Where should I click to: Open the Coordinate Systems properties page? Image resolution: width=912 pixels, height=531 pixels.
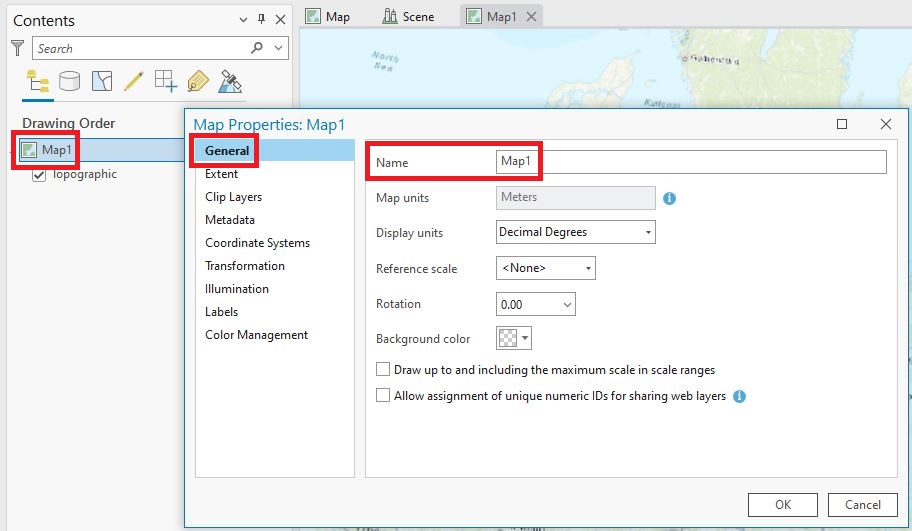coord(257,243)
